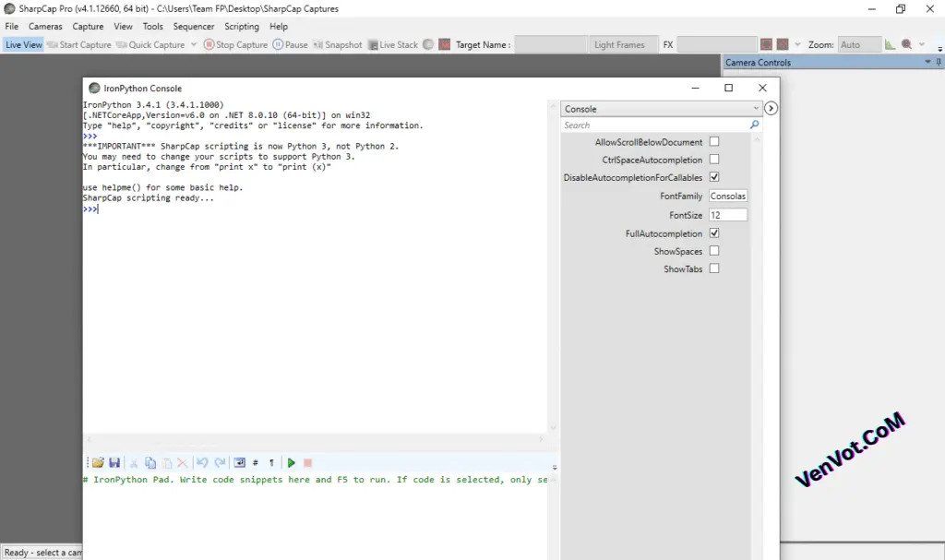Undo the last edit in the script pad
945x560 pixels.
202,462
